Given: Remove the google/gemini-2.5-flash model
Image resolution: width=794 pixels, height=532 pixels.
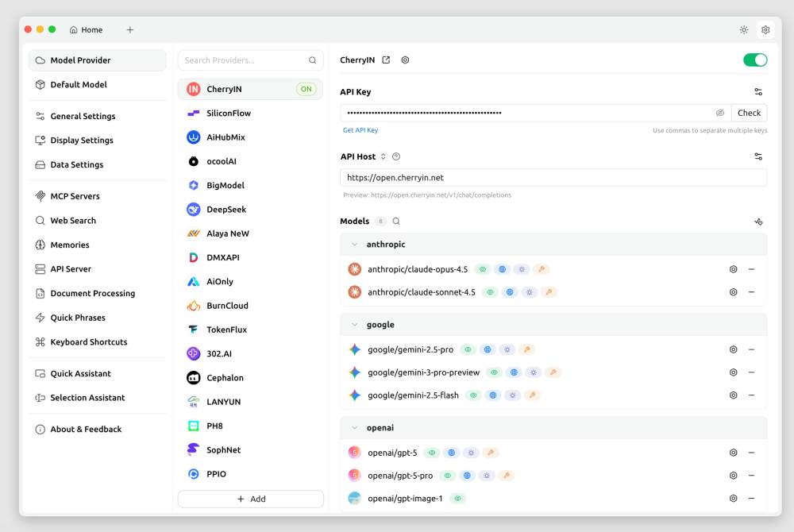Looking at the screenshot, I should pos(751,395).
